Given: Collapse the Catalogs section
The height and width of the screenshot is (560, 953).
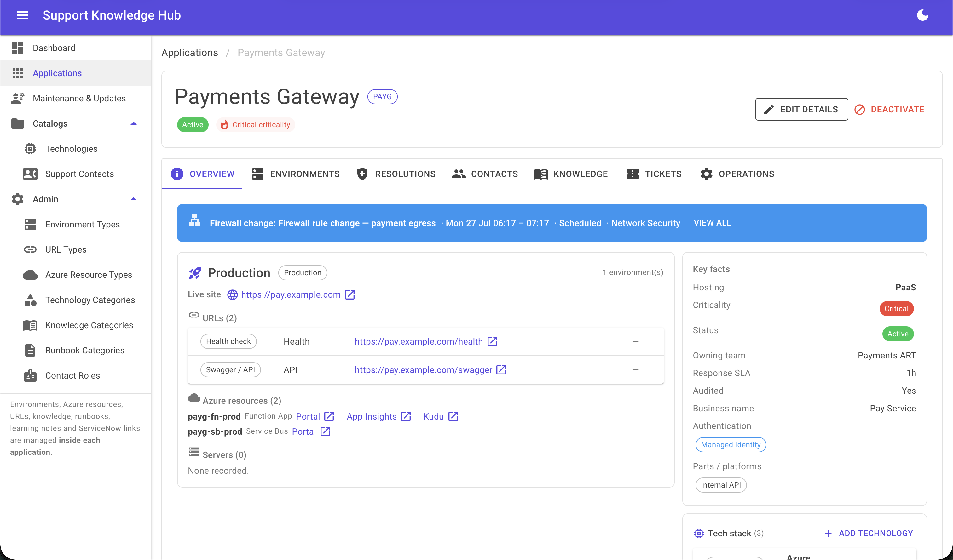Looking at the screenshot, I should coord(76,123).
